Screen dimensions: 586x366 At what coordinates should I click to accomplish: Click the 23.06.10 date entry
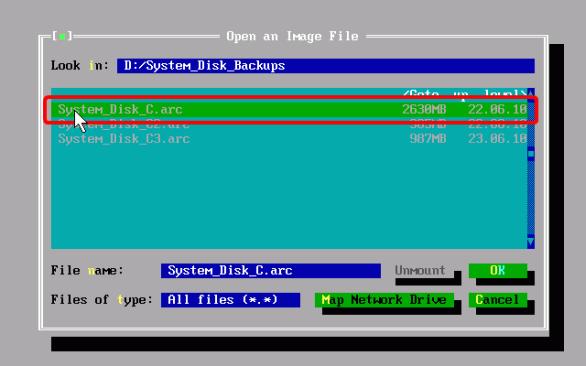click(x=497, y=139)
